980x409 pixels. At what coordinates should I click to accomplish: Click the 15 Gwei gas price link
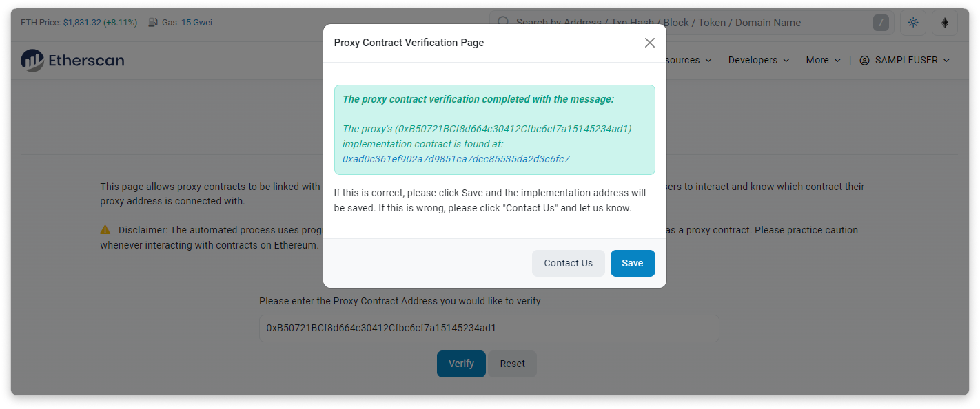196,22
